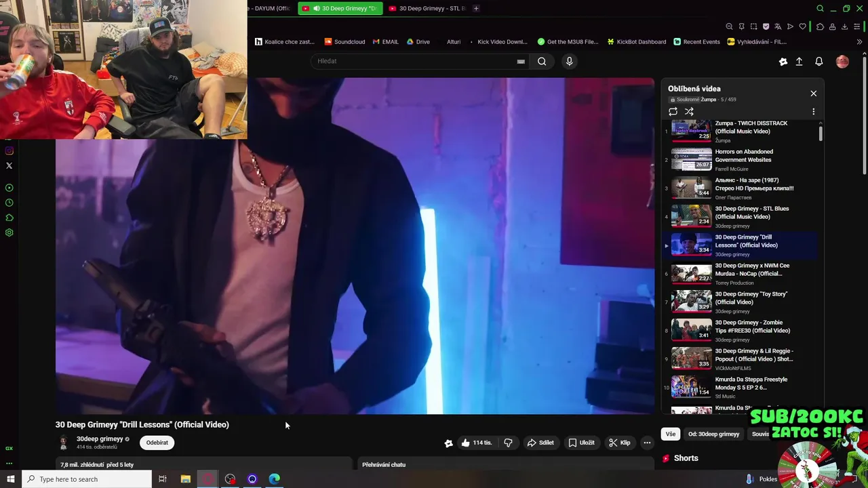Viewport: 868px width, 488px height.
Task: Click the playlist panel scrollbar
Action: tap(821, 133)
